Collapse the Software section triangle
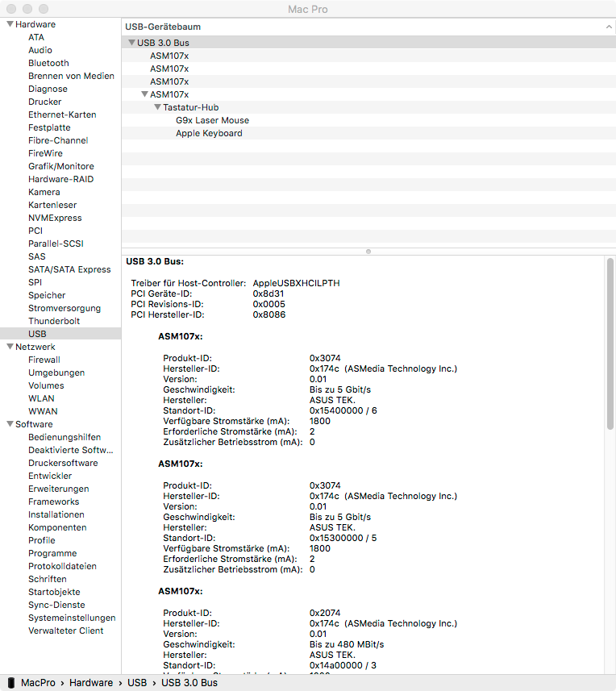 point(10,423)
